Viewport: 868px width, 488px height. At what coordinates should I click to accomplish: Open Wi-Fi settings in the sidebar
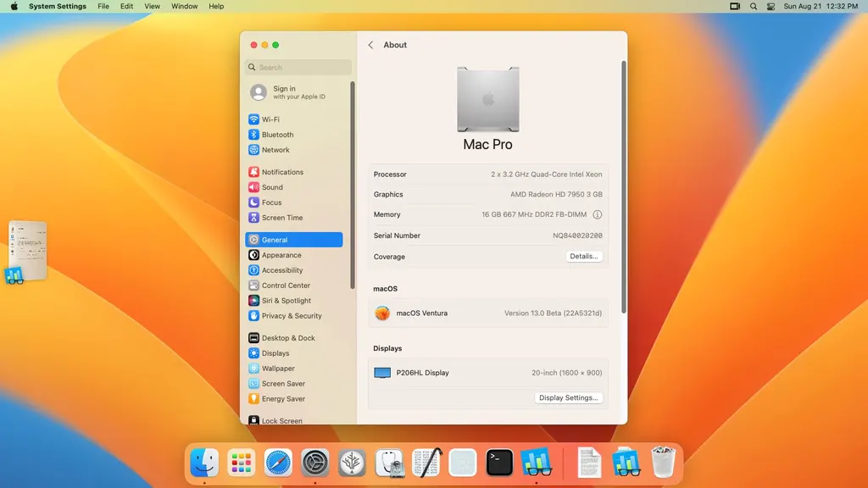pyautogui.click(x=294, y=119)
